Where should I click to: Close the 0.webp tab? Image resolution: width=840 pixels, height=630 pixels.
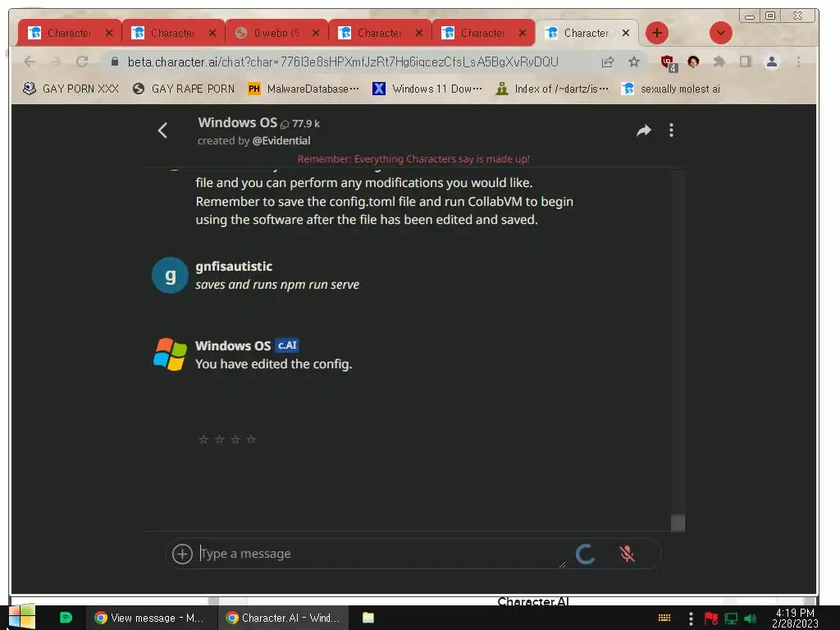[x=316, y=33]
